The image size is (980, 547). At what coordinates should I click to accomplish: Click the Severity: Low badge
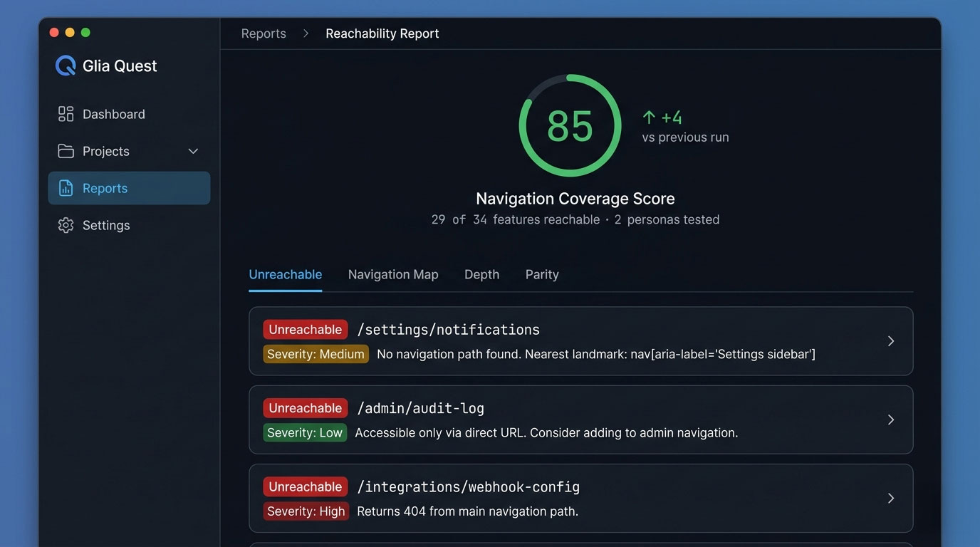(x=305, y=432)
